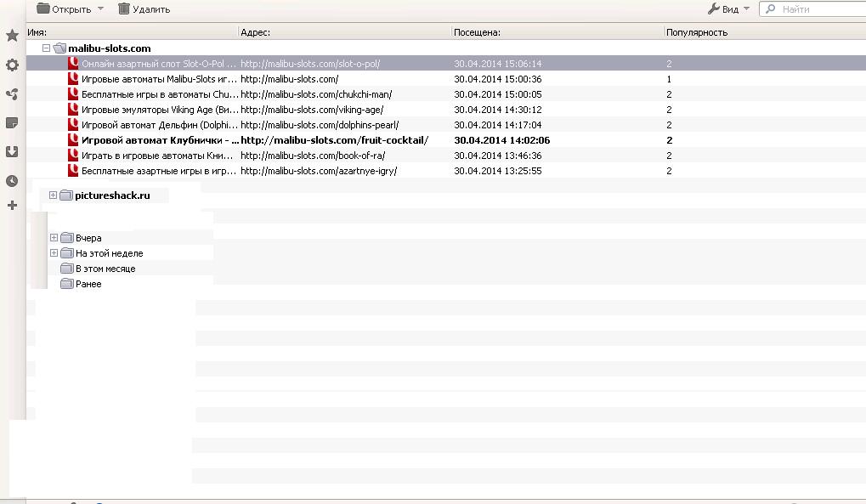Open the history clock icon in sidebar
Screen dimensions: 866x504
(12, 181)
